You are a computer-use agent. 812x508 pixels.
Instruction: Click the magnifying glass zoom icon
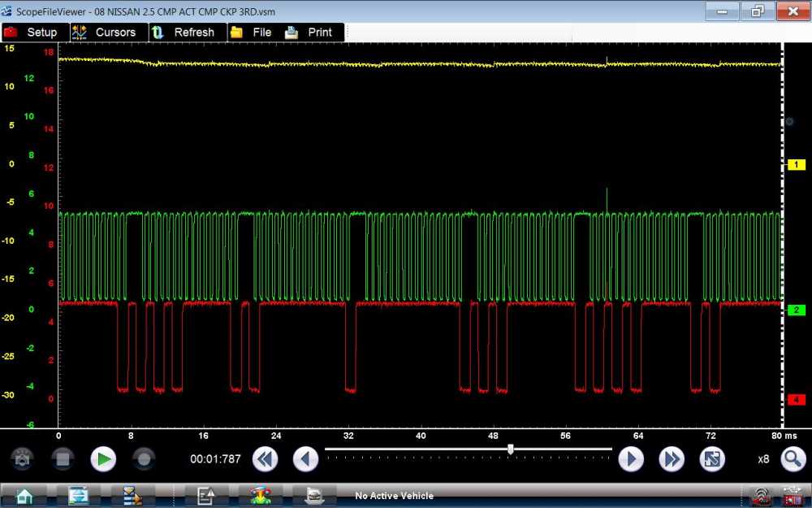[793, 459]
